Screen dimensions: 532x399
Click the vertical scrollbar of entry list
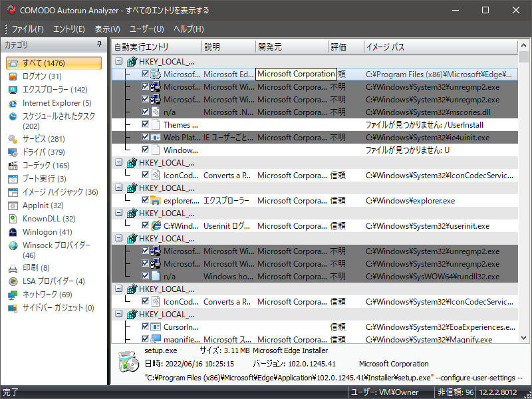[523, 199]
